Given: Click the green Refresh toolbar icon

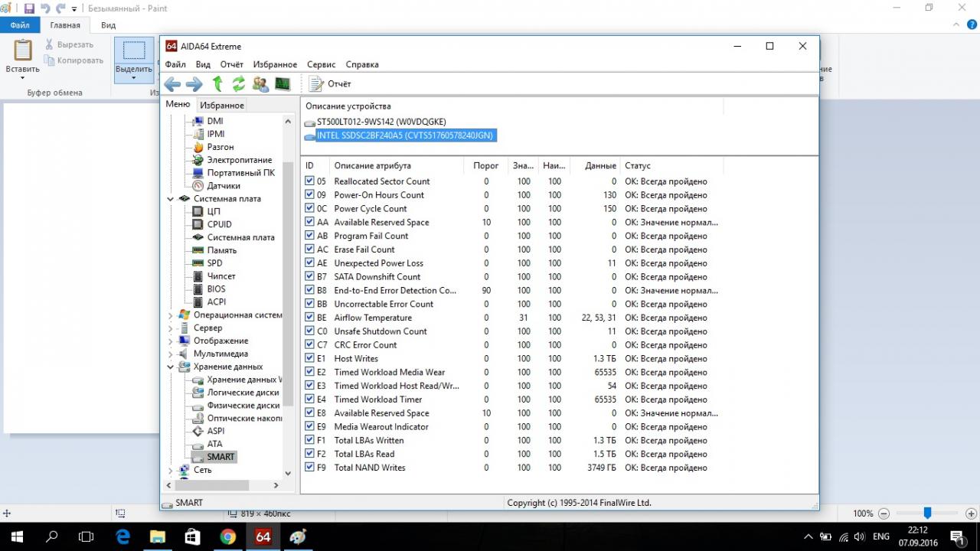Looking at the screenshot, I should 239,84.
